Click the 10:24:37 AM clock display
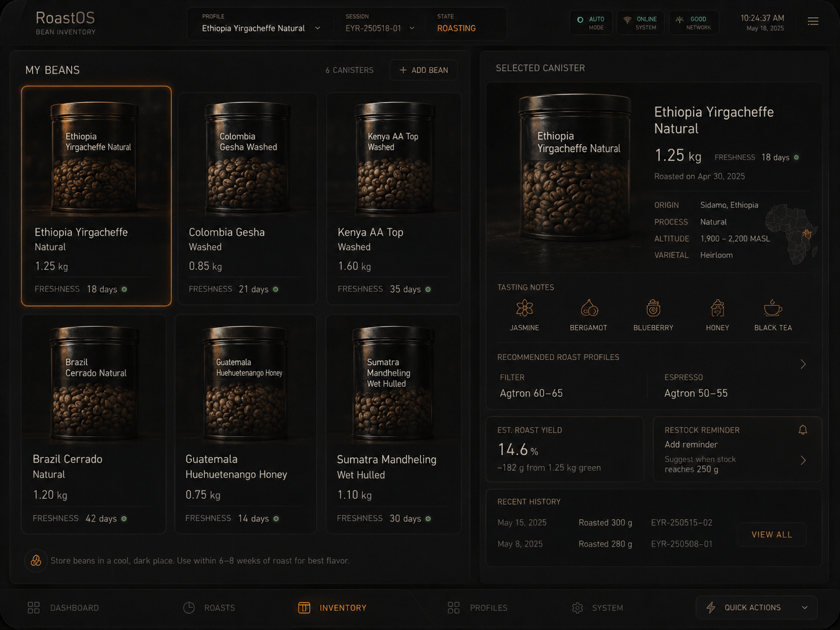 coord(762,18)
